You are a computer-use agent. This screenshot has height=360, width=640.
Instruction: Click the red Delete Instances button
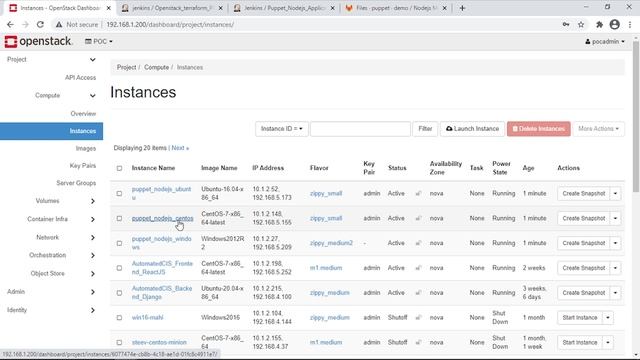point(539,129)
